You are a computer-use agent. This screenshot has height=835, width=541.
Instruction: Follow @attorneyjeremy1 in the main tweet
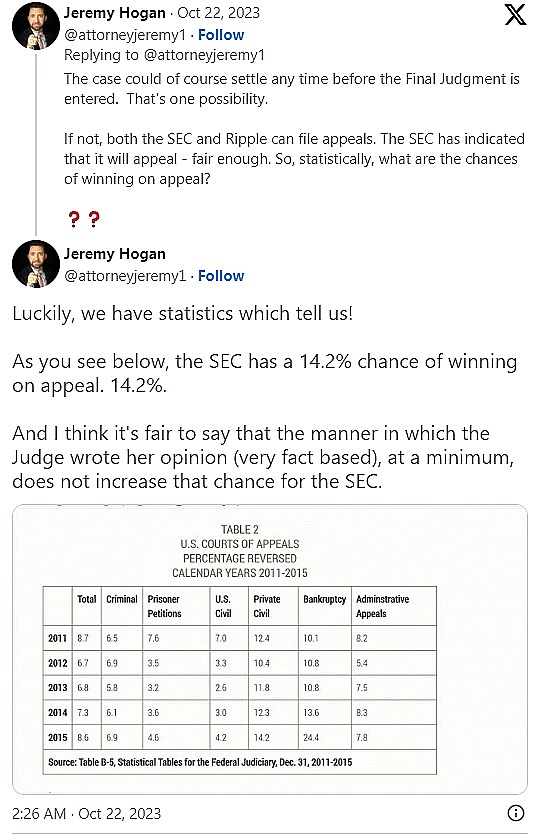(x=221, y=276)
